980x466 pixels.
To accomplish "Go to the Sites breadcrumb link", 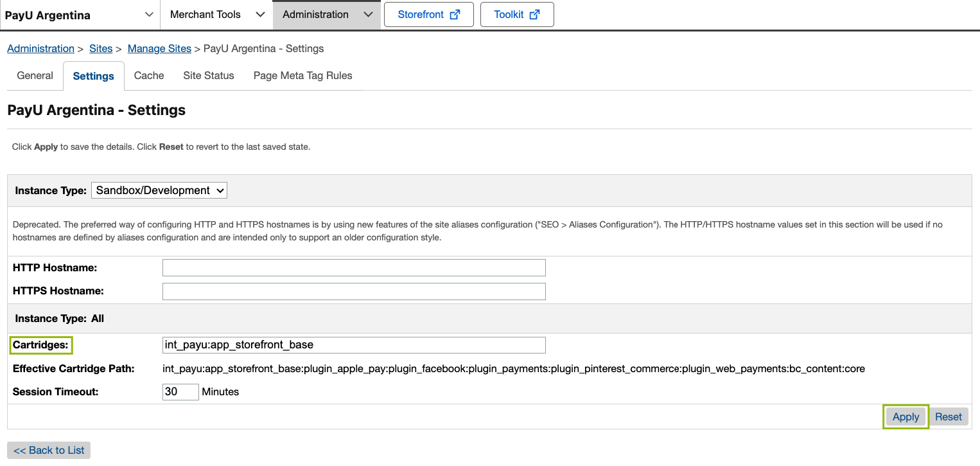I will tap(101, 49).
